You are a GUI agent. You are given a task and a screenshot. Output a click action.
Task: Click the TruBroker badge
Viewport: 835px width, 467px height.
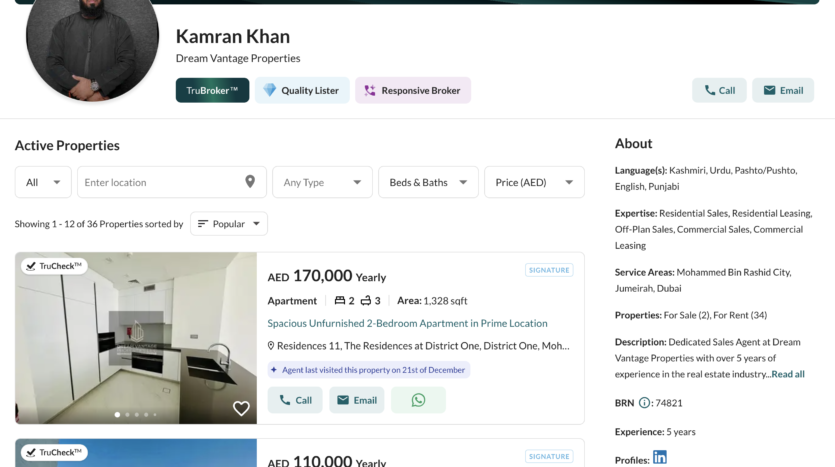(212, 91)
